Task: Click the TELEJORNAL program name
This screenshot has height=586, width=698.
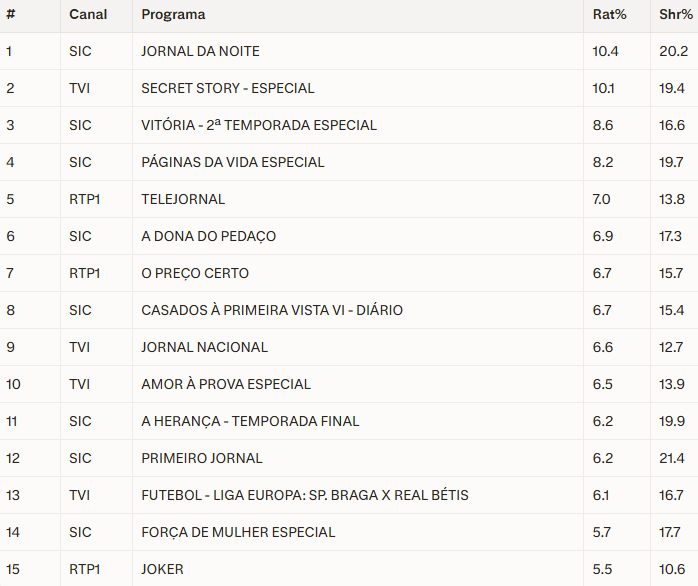Action: pos(183,199)
